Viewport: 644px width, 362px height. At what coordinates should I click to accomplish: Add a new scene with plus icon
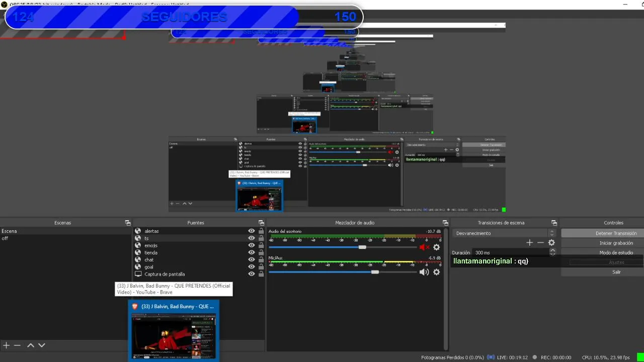(x=6, y=345)
